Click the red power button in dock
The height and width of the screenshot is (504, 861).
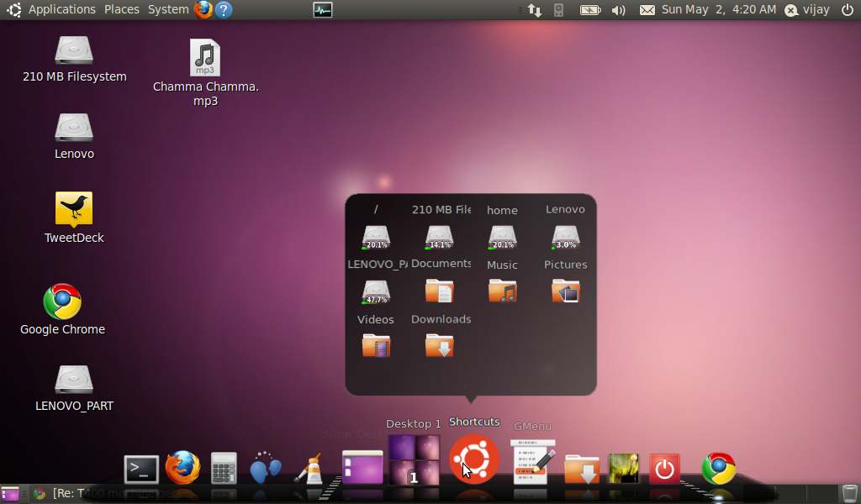coord(664,468)
